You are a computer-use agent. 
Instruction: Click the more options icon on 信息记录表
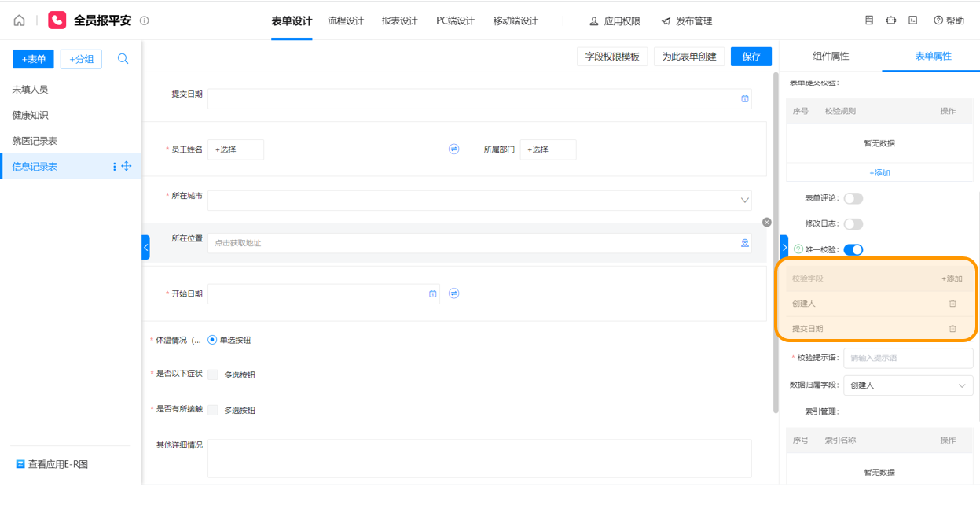[x=115, y=167]
